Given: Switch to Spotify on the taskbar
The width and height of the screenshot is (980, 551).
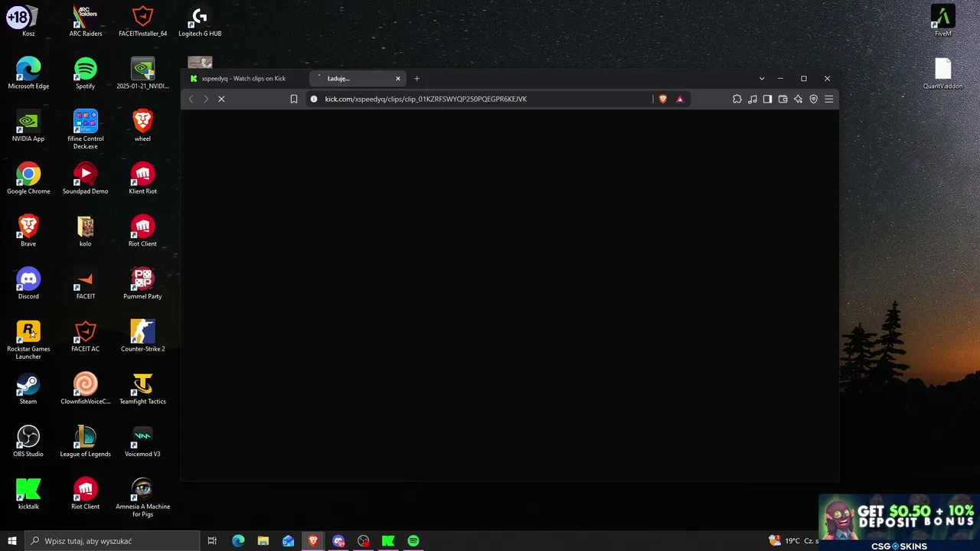Looking at the screenshot, I should point(413,541).
